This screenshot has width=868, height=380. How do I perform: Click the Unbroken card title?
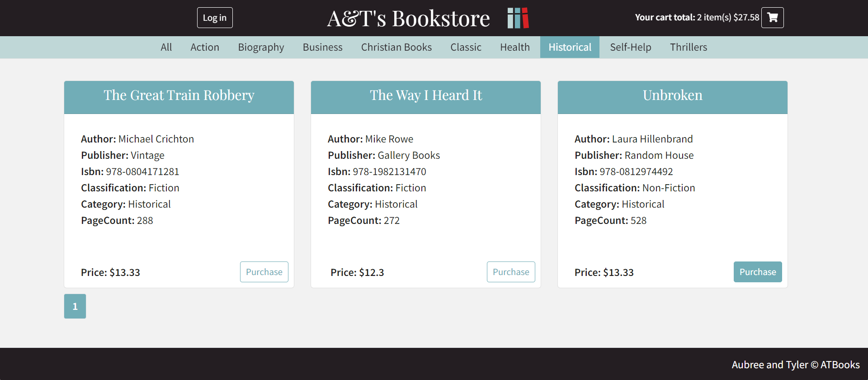673,95
